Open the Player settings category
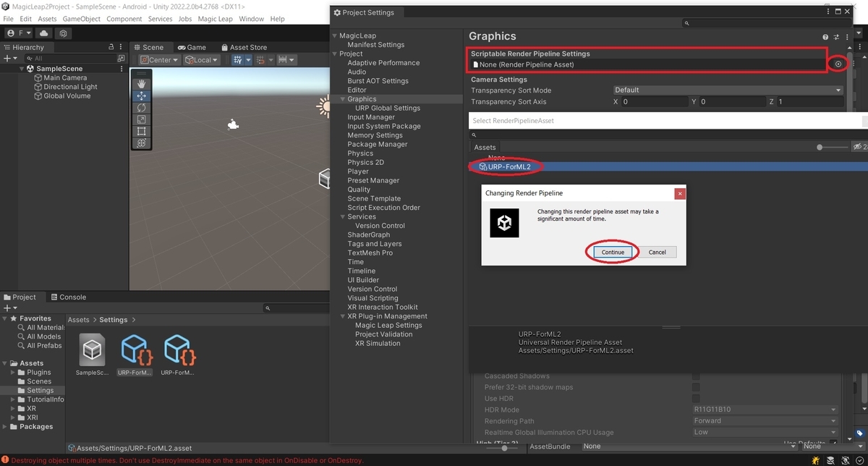Image resolution: width=868 pixels, height=466 pixels. [358, 171]
